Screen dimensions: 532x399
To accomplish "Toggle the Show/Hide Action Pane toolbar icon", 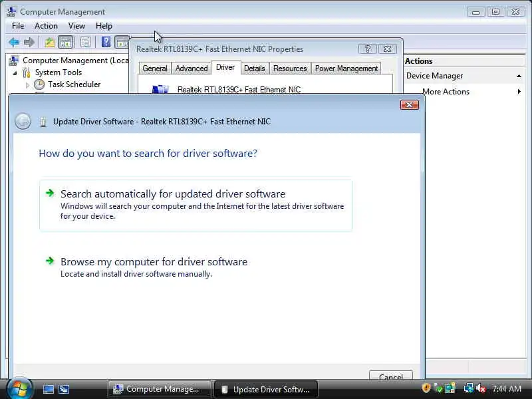I will (x=122, y=43).
